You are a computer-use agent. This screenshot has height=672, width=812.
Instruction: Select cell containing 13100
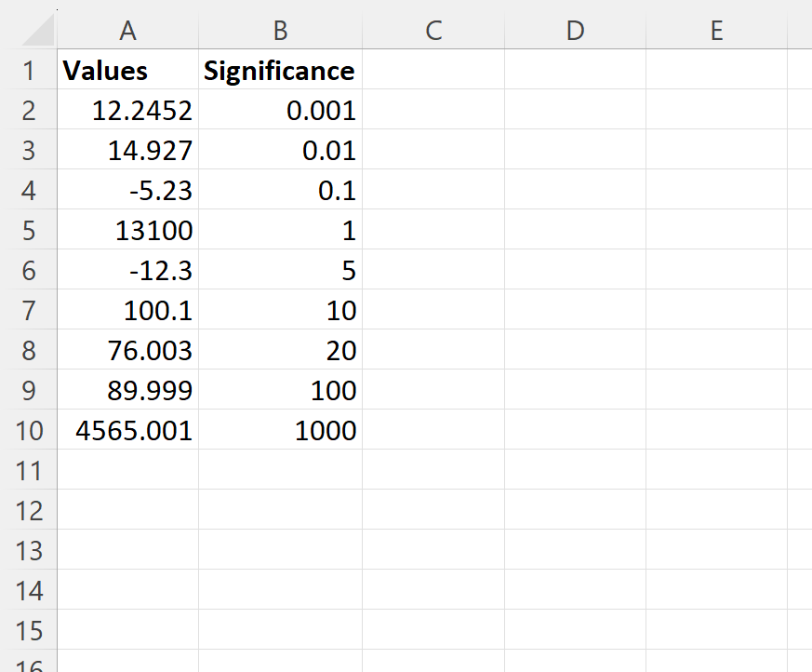coord(128,229)
